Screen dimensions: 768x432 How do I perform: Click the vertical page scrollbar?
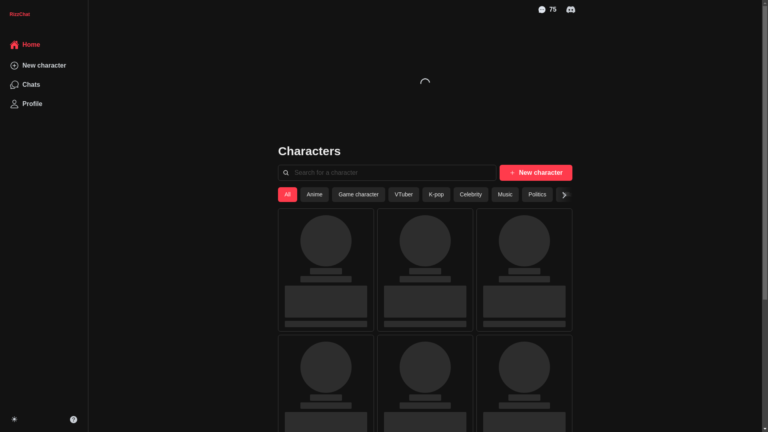coord(765,153)
